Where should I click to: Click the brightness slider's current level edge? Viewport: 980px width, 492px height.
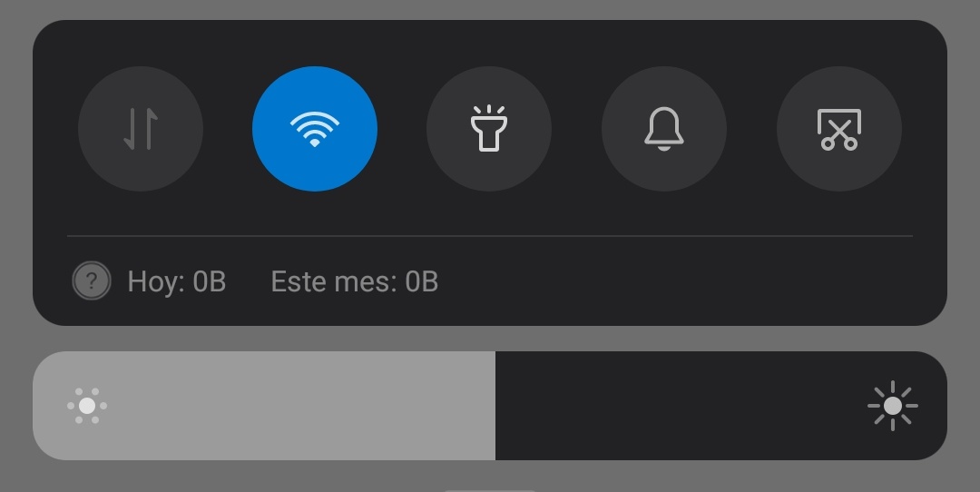click(495, 406)
